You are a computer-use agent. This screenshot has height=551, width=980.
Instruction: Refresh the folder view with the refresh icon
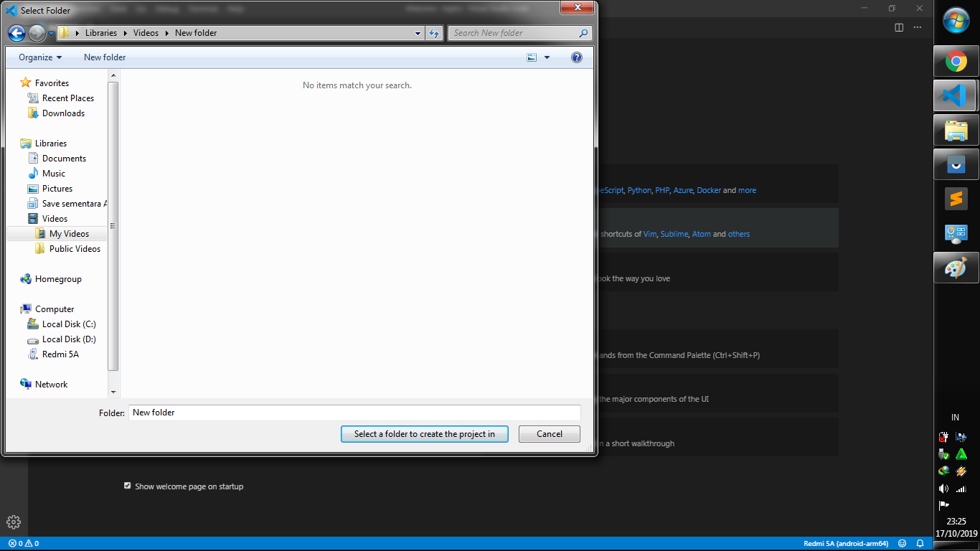pyautogui.click(x=434, y=33)
